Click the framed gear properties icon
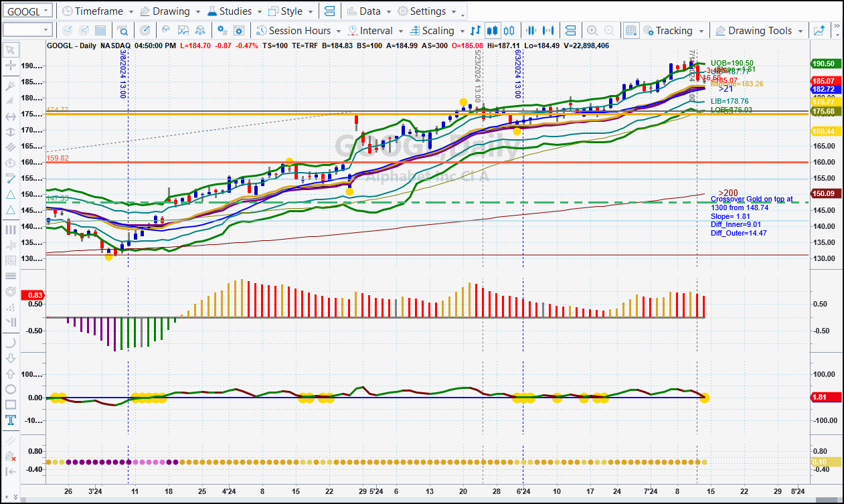This screenshot has height=504, width=844. click(x=239, y=31)
